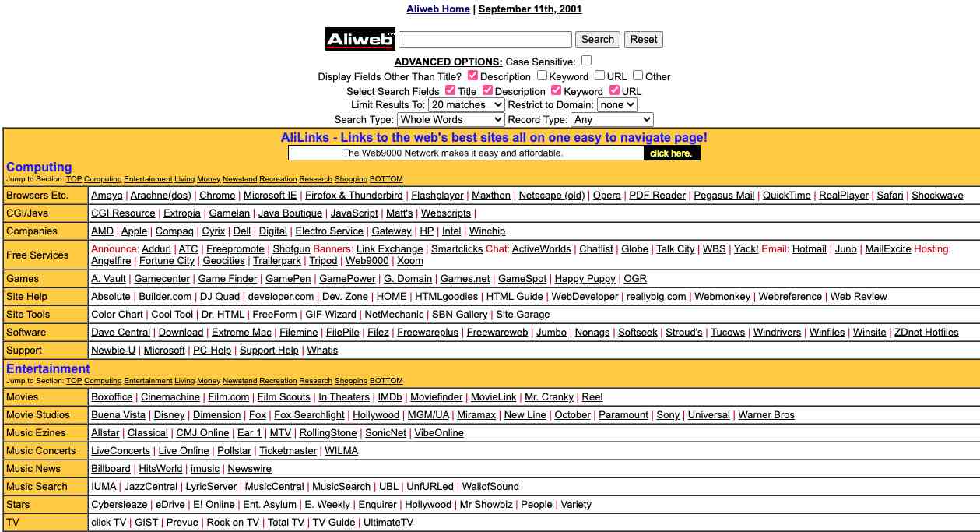Image resolution: width=980 pixels, height=532 pixels.
Task: Open the Amaya browser link
Action: pyautogui.click(x=107, y=196)
